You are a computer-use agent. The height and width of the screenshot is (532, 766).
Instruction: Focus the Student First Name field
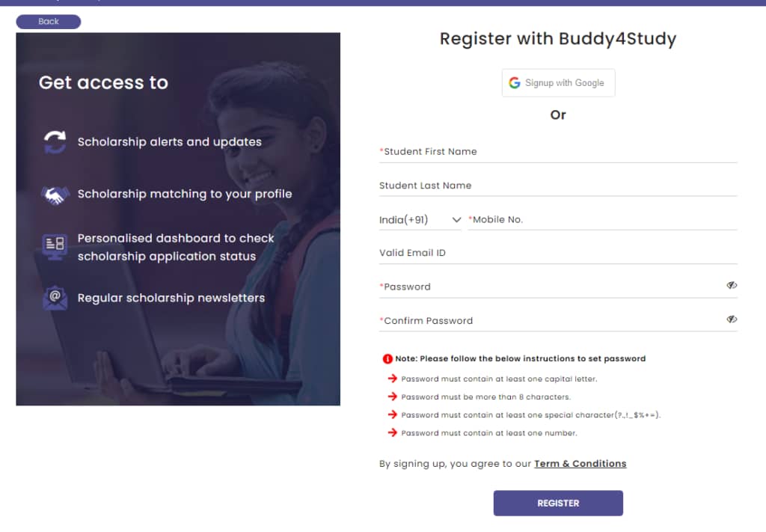click(558, 152)
